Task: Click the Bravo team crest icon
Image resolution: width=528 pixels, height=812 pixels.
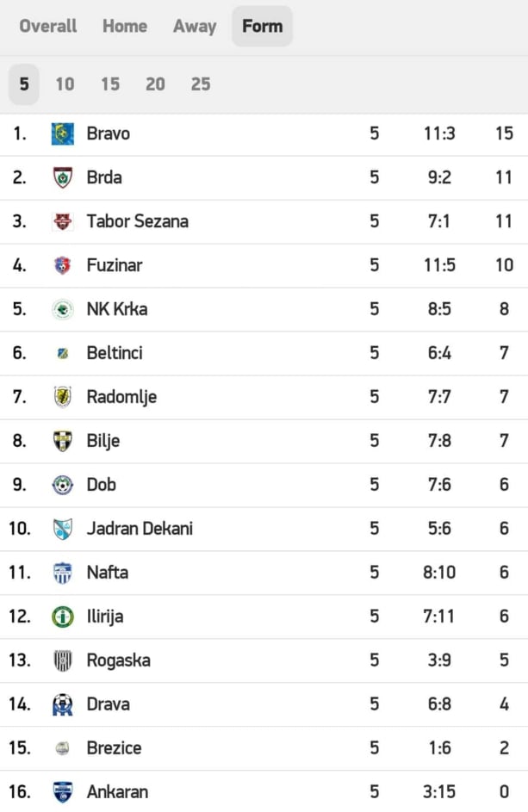Action: click(x=63, y=134)
